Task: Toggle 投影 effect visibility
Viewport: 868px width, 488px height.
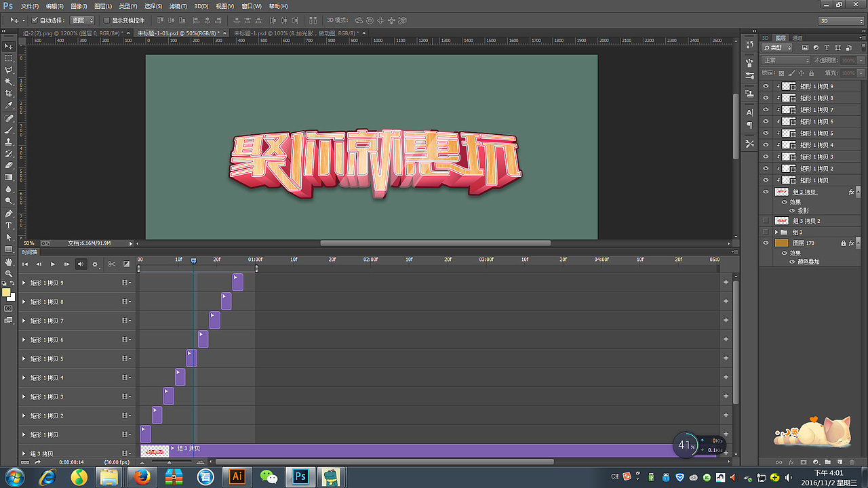Action: click(x=791, y=210)
